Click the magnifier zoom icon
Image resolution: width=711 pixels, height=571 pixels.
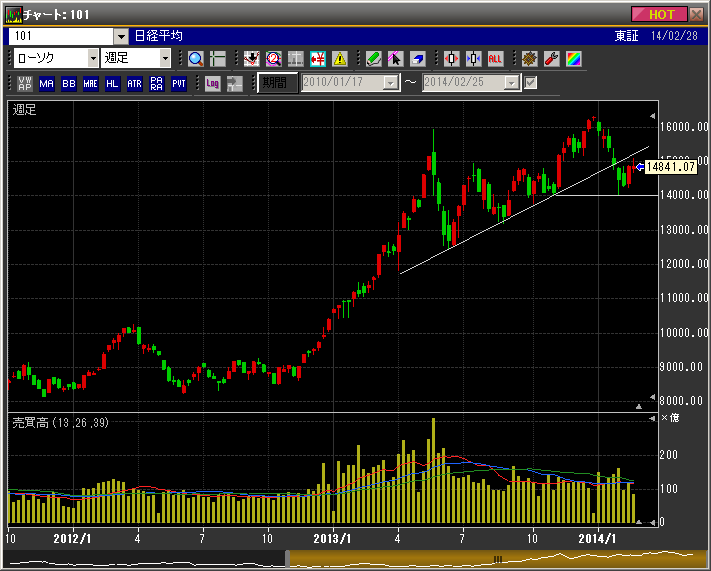coord(195,58)
